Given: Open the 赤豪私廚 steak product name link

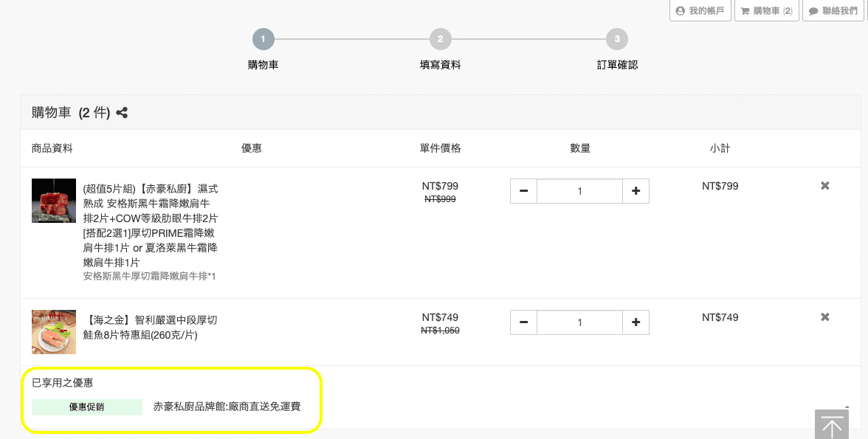Looking at the screenshot, I should [x=151, y=225].
